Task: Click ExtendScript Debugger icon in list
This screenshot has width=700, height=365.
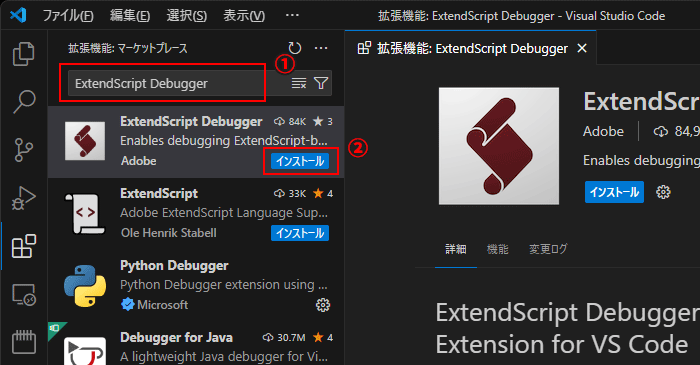Action: (x=85, y=141)
